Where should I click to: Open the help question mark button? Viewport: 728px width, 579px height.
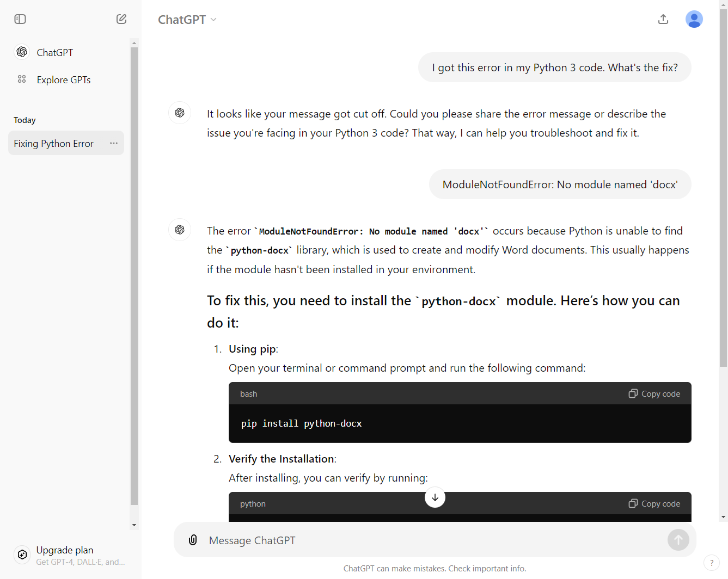click(x=711, y=563)
